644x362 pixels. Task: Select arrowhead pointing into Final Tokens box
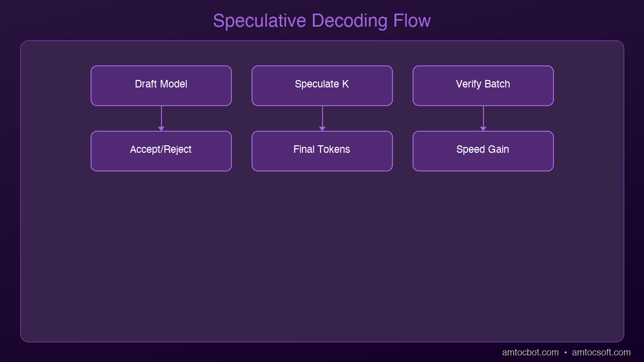pos(322,129)
